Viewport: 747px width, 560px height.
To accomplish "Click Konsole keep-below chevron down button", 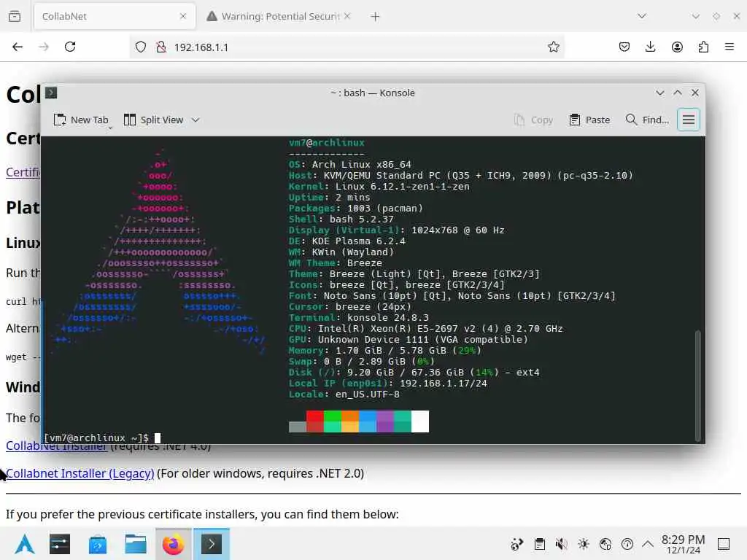I will pyautogui.click(x=659, y=93).
